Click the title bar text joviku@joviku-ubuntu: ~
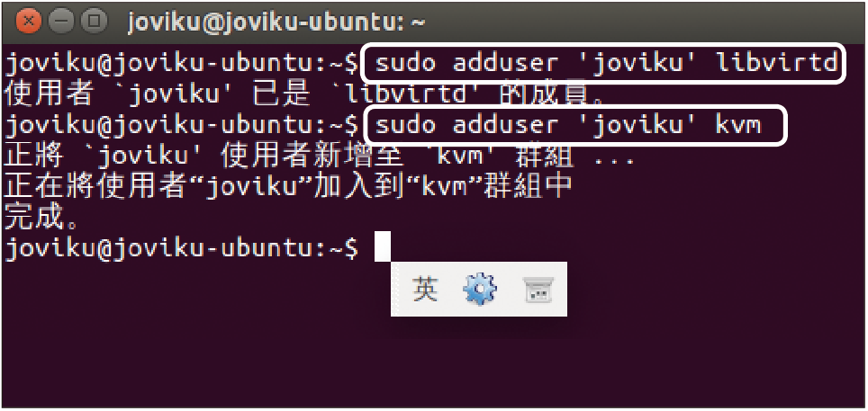 [276, 22]
